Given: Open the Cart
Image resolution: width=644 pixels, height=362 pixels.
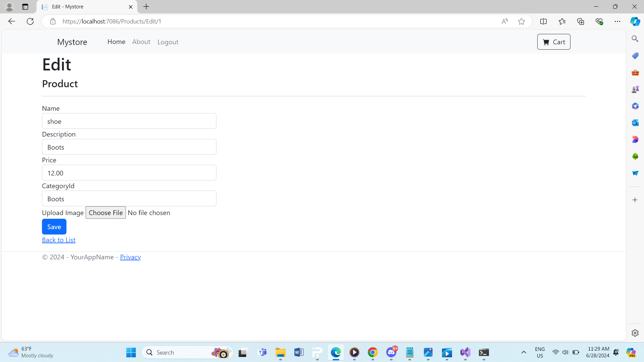Looking at the screenshot, I should point(554,42).
